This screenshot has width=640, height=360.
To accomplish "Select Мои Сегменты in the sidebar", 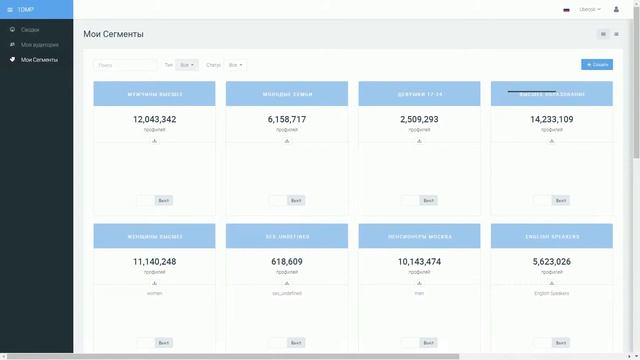I will coord(39,60).
